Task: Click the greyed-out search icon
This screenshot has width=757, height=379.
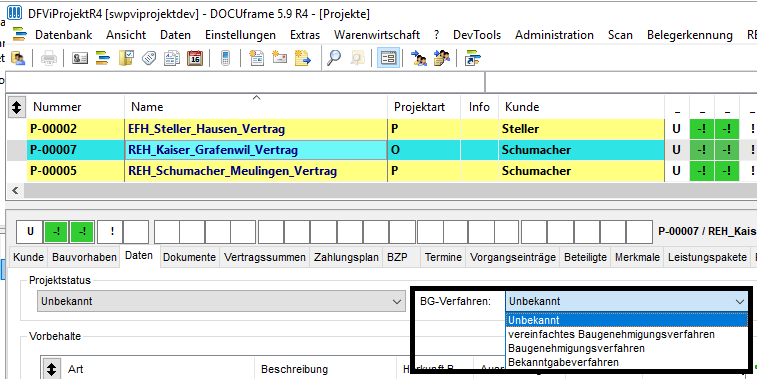Action: [x=357, y=58]
